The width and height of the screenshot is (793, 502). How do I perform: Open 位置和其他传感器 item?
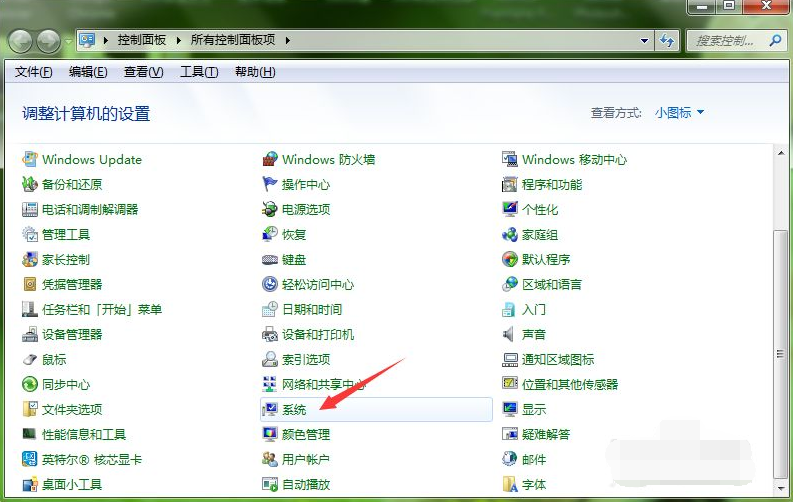(x=560, y=384)
